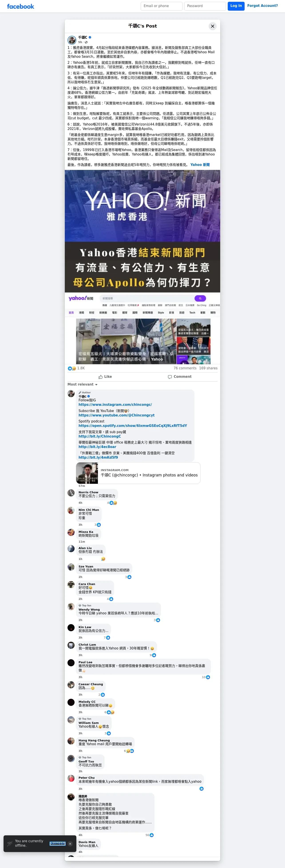
Task: Open Nim Chi Man's avatar
Action: (71, 510)
